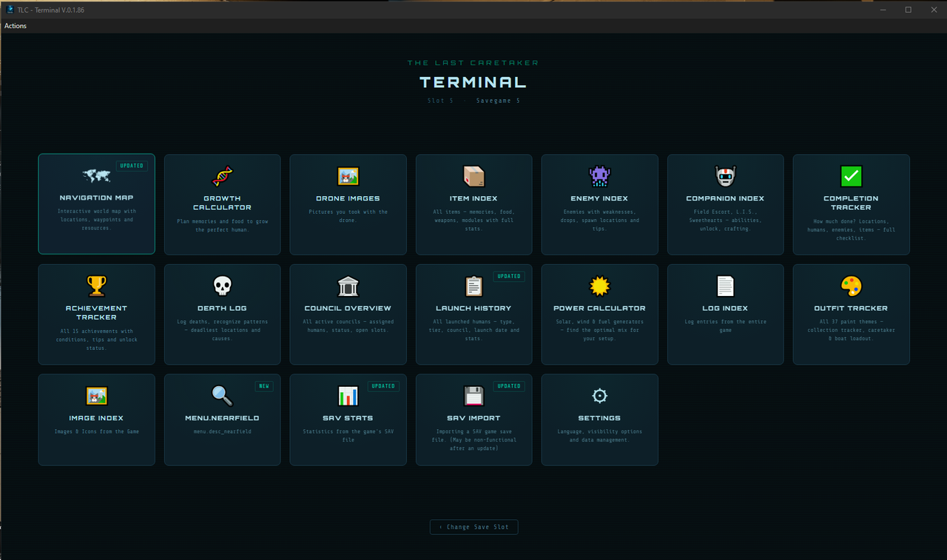Click the TERMINAL heading
This screenshot has width=947, height=560.
tap(473, 82)
